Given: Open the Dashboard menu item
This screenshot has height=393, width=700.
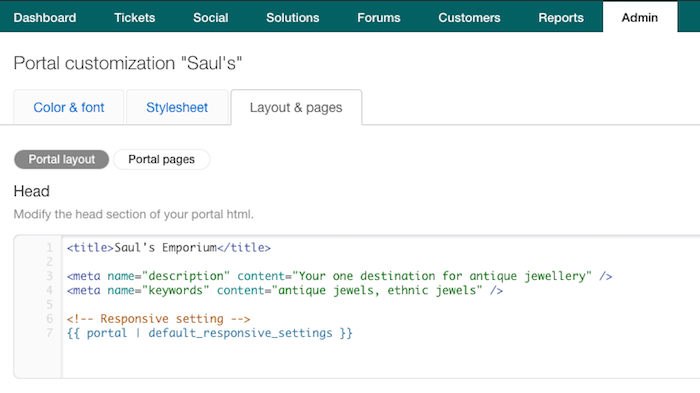Looking at the screenshot, I should (45, 17).
